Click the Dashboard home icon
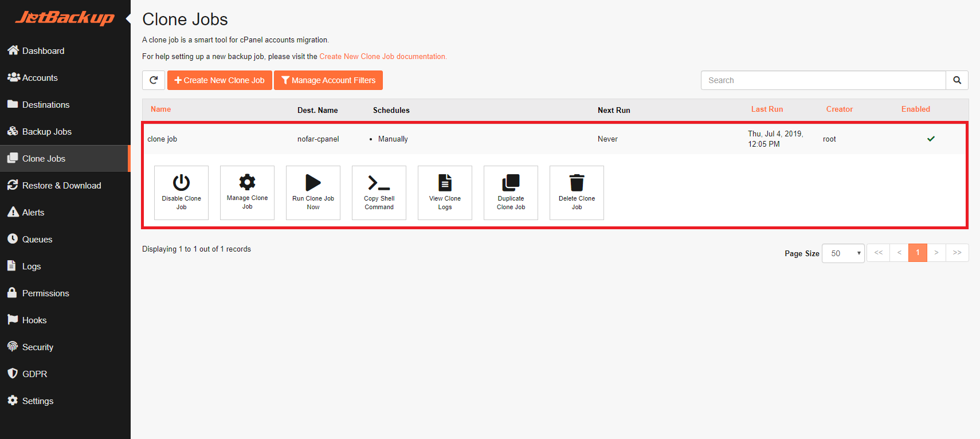This screenshot has width=980, height=439. [13, 50]
